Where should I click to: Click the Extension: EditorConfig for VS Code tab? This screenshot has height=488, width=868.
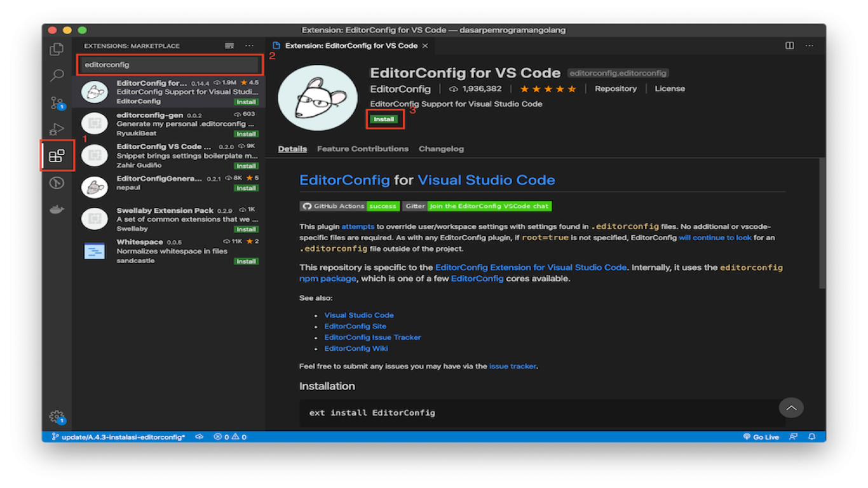351,46
